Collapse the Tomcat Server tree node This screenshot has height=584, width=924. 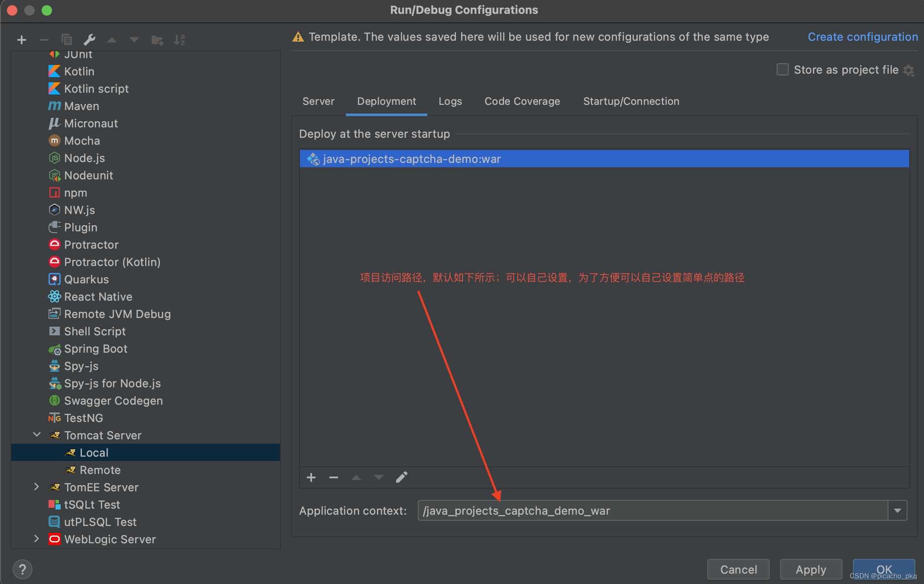tap(37, 435)
